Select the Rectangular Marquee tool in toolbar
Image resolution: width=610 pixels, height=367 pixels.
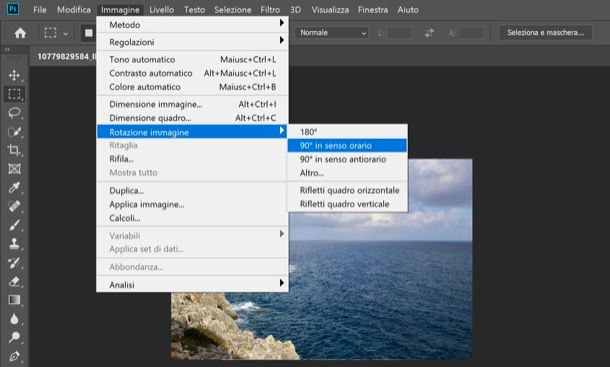coord(14,94)
